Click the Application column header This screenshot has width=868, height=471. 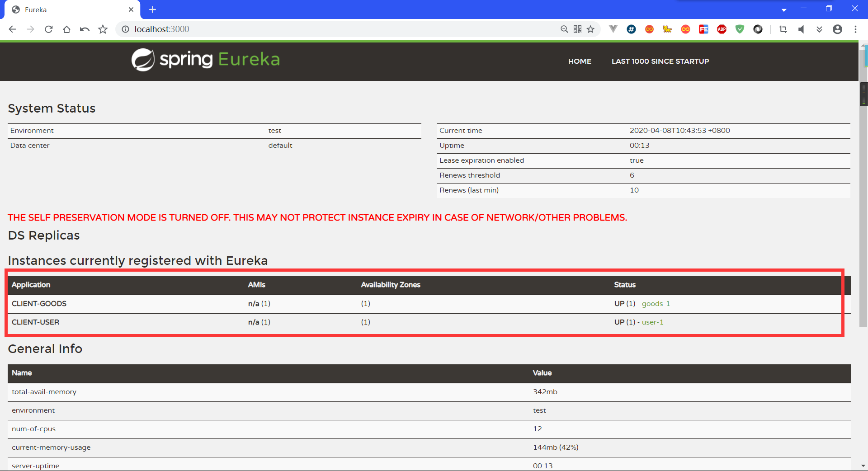click(31, 285)
